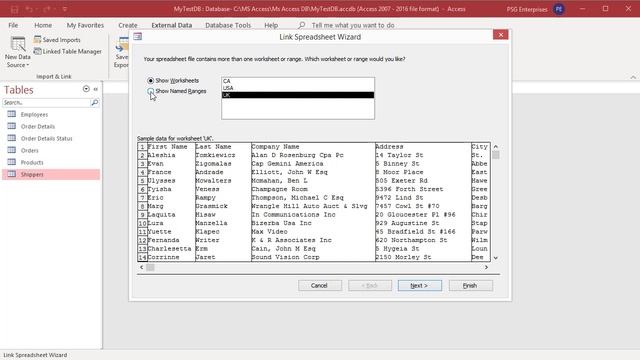Click the Tables pane header
Viewport: 640px width, 360px height.
coord(19,89)
